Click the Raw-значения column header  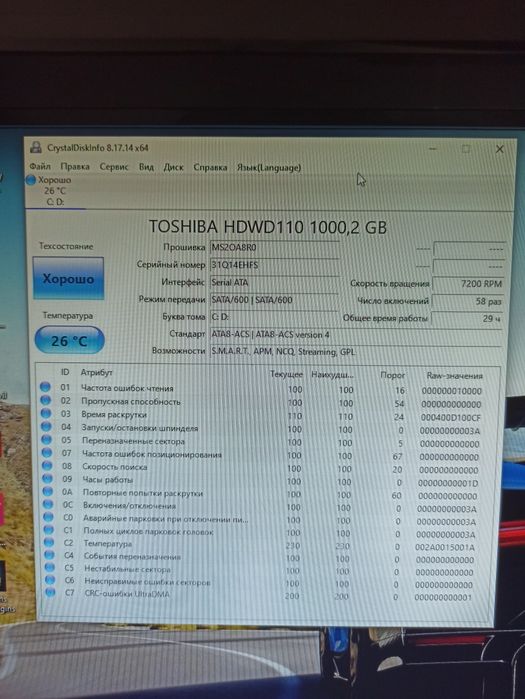click(454, 376)
